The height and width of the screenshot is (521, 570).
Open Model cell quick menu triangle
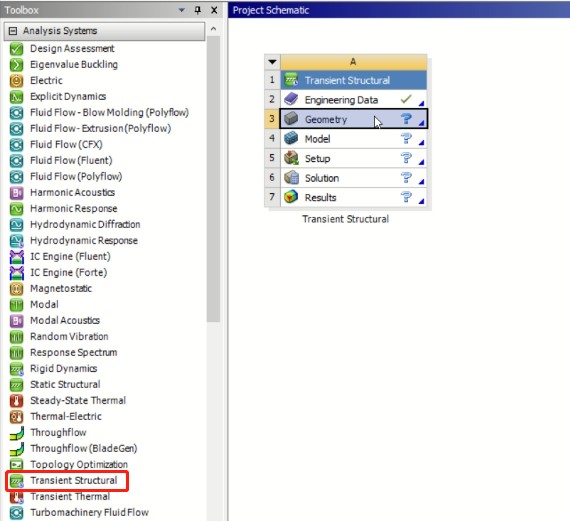421,143
